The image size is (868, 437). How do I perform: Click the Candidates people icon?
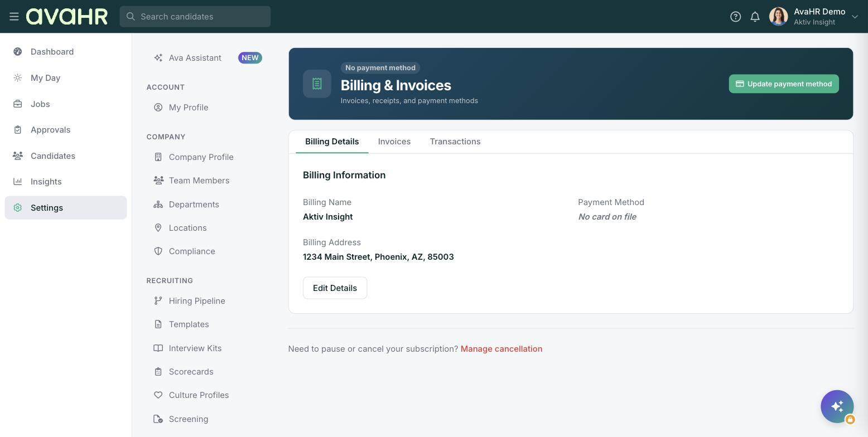[x=18, y=156]
